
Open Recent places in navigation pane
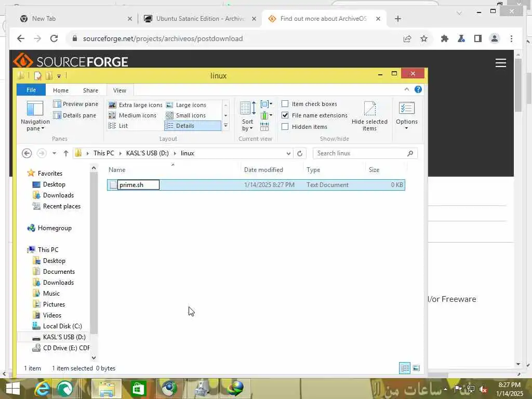click(x=56, y=206)
